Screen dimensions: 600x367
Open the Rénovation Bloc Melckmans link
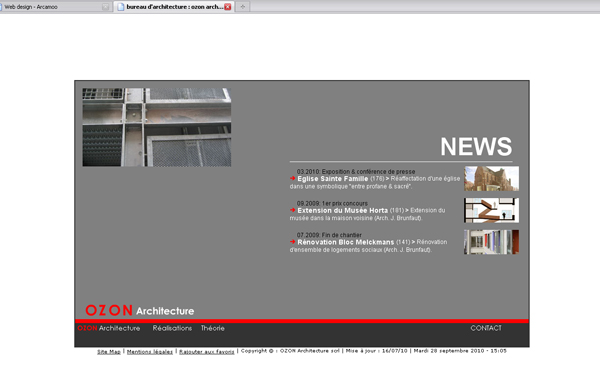(346, 242)
